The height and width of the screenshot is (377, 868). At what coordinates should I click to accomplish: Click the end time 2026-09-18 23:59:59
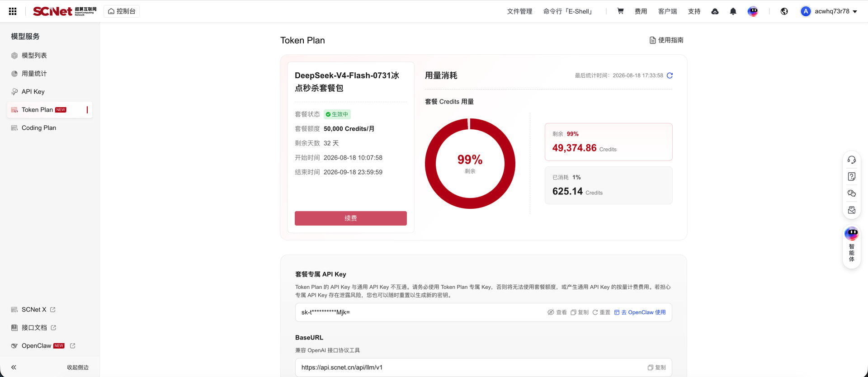point(353,172)
